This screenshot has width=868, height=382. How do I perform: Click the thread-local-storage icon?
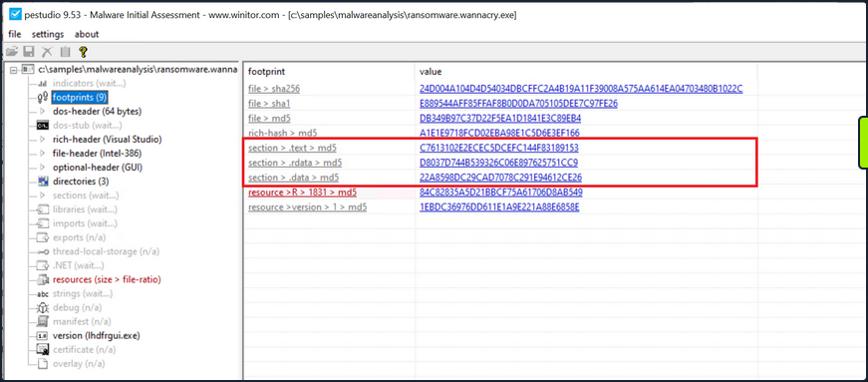(x=43, y=251)
